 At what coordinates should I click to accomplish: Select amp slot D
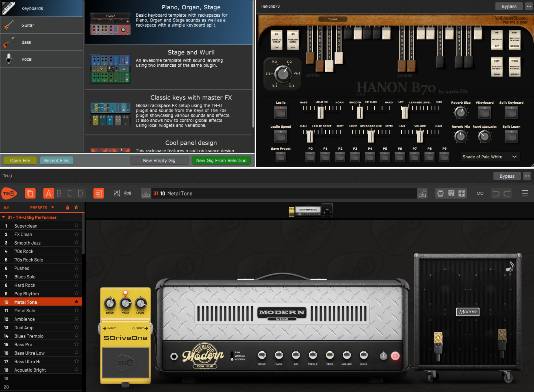pyautogui.click(x=80, y=193)
